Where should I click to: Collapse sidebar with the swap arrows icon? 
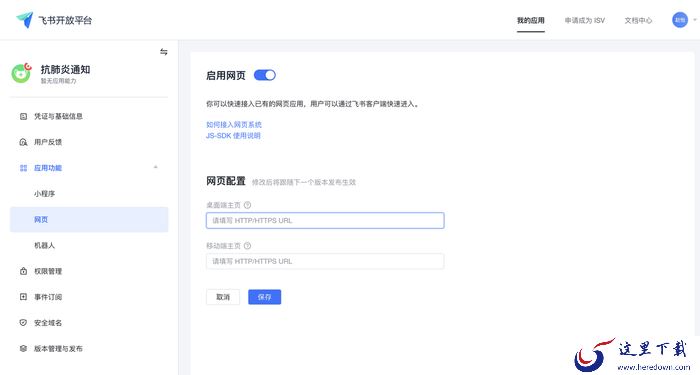coord(164,52)
